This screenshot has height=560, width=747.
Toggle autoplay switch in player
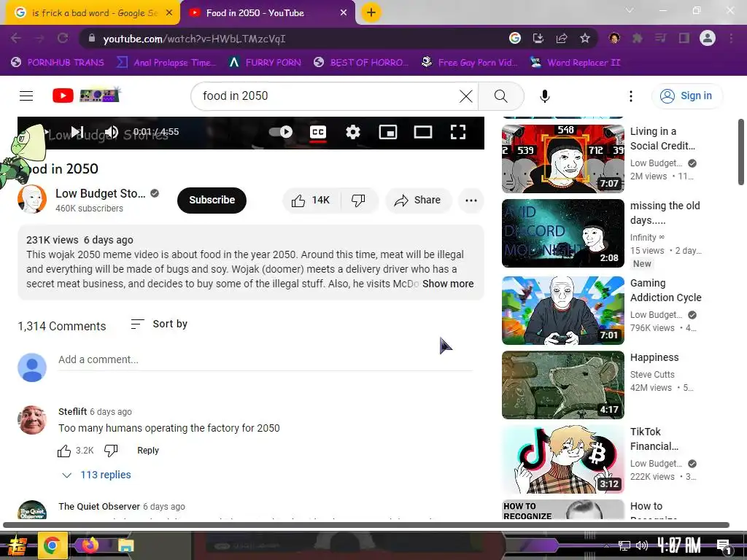point(281,132)
